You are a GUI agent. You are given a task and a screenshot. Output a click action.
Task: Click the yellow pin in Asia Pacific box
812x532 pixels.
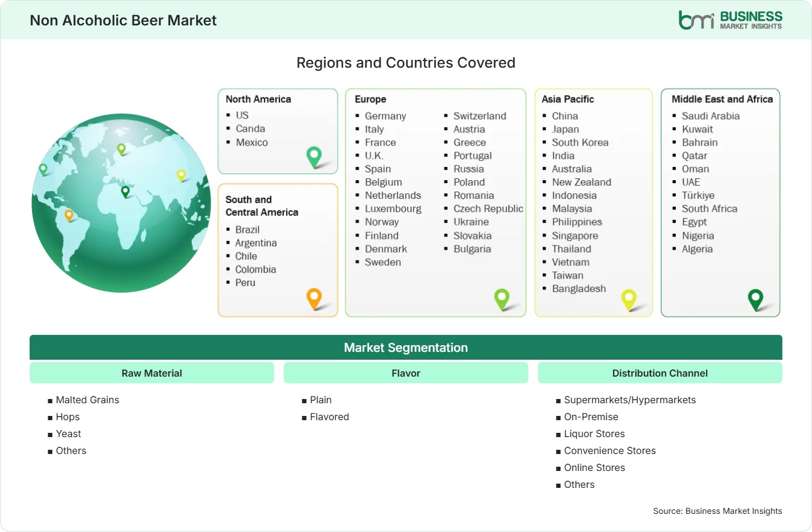pyautogui.click(x=629, y=300)
